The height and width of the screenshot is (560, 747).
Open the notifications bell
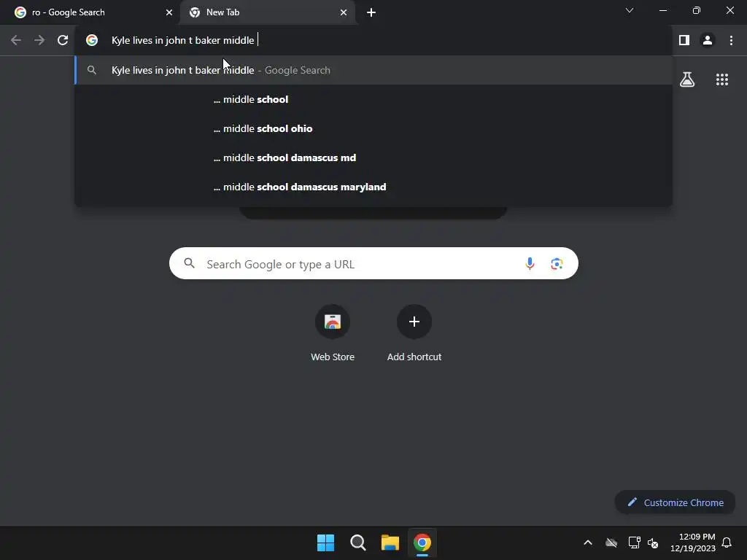(727, 542)
